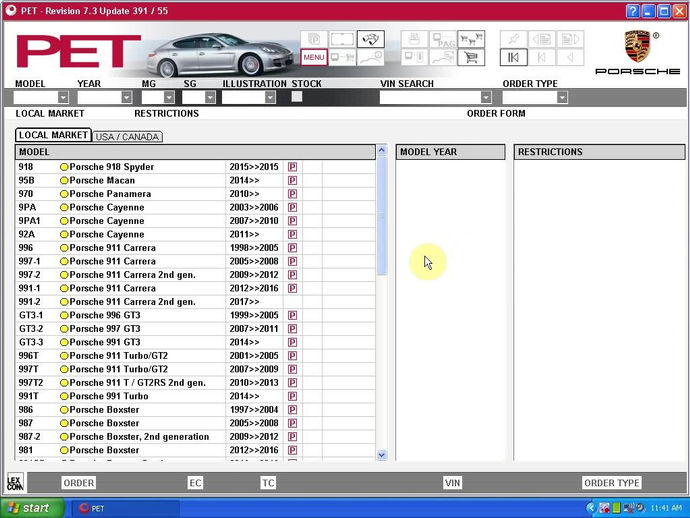The width and height of the screenshot is (690, 518).
Task: Click the EC button
Action: tap(195, 483)
